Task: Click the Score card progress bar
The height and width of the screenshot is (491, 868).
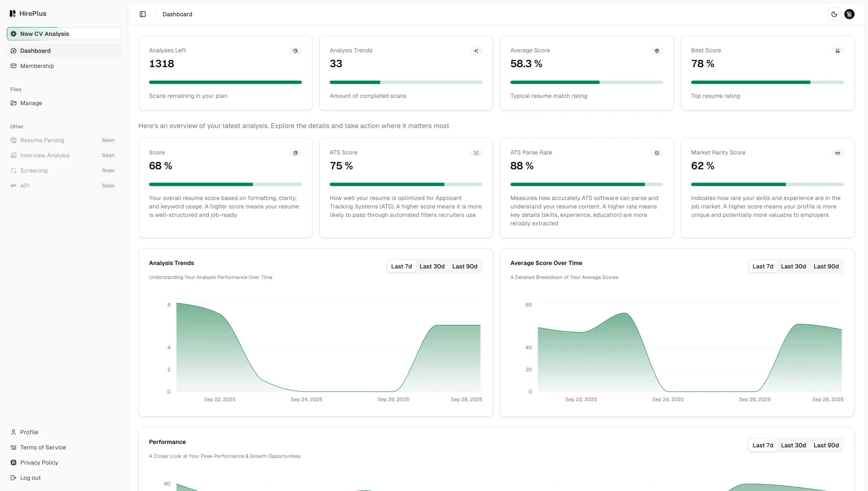Action: (x=225, y=184)
